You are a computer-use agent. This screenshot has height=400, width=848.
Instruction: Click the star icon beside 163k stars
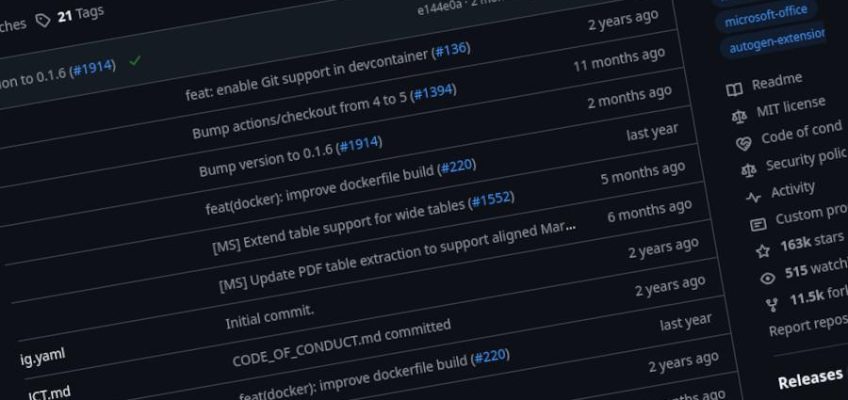click(x=763, y=251)
